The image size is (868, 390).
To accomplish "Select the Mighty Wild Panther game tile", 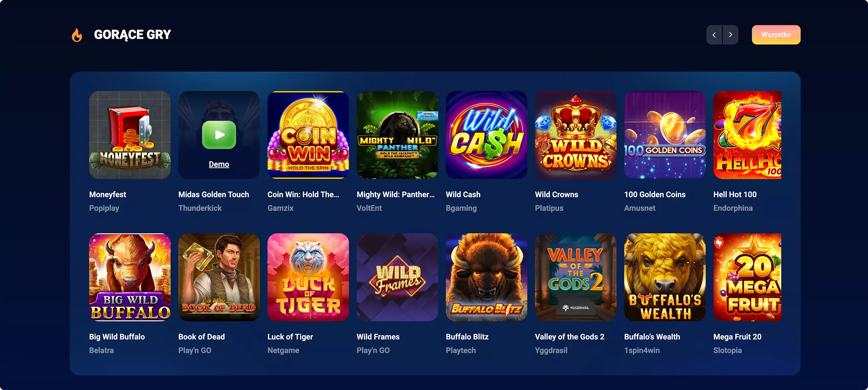I will pyautogui.click(x=397, y=135).
